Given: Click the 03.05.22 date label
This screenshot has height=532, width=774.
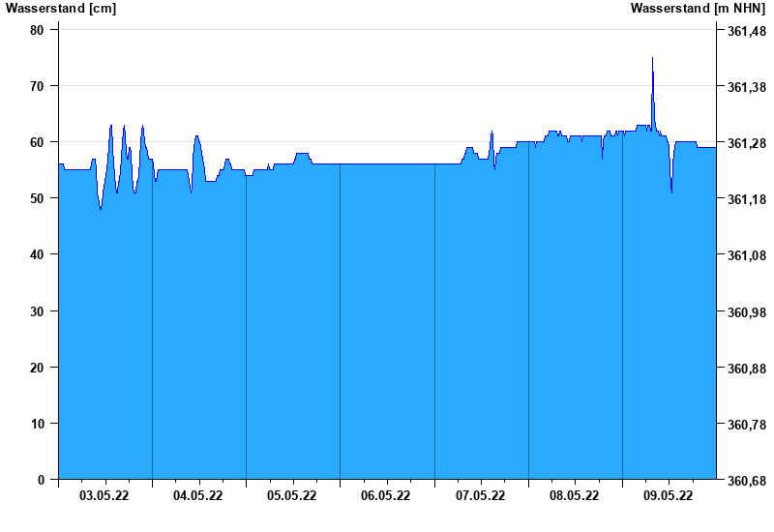Looking at the screenshot, I should [104, 495].
